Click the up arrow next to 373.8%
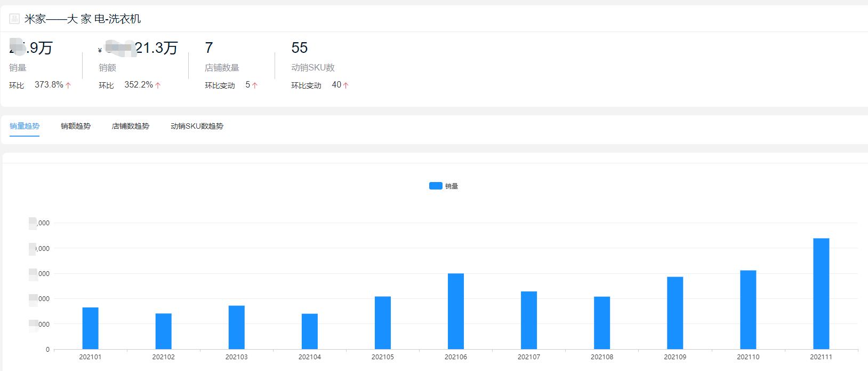The width and height of the screenshot is (868, 371). [68, 85]
